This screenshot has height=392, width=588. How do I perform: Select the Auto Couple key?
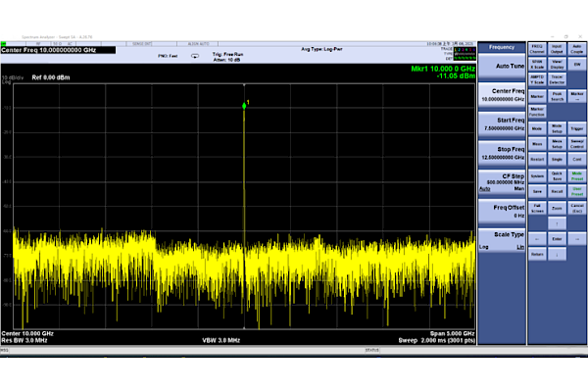coord(577,49)
